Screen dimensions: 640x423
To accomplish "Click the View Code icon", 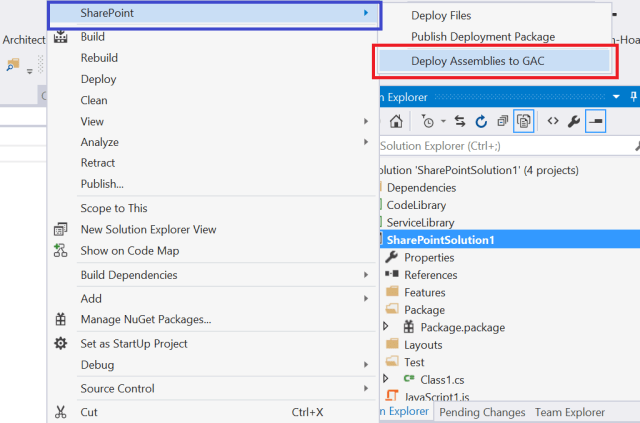I will tap(551, 122).
